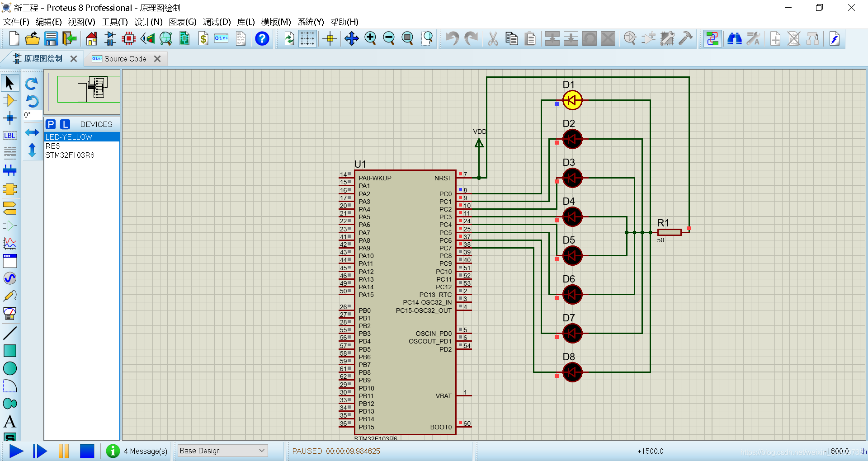Open the 调试(D) menu
The height and width of the screenshot is (461, 868).
[x=217, y=22]
